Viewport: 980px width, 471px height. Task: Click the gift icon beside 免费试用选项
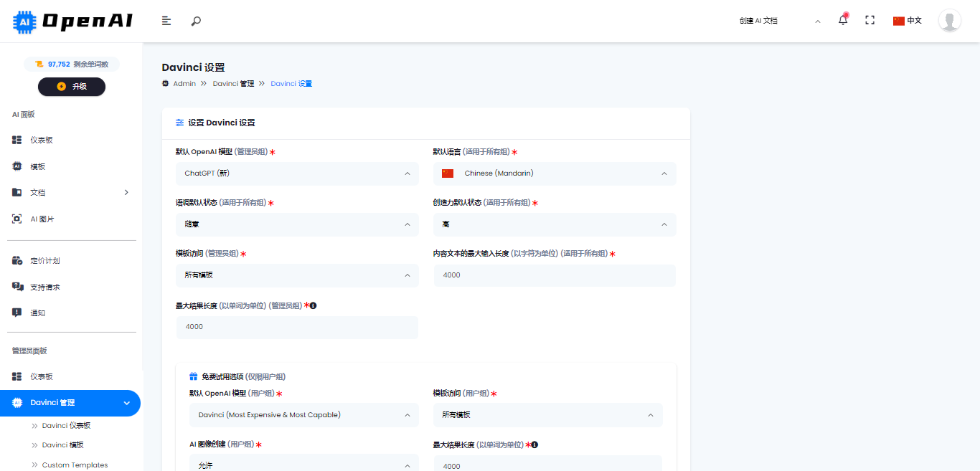coord(194,376)
